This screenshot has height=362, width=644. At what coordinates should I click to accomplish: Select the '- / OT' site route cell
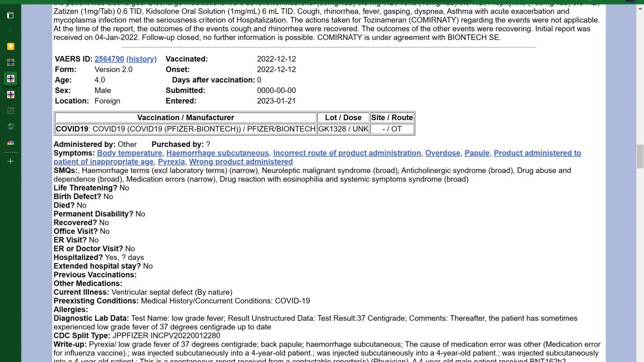pyautogui.click(x=392, y=129)
